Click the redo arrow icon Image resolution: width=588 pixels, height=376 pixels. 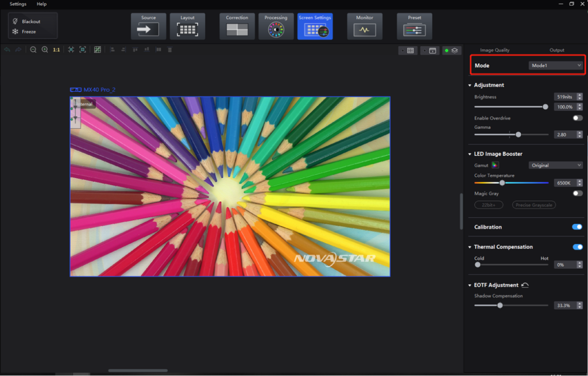(18, 49)
